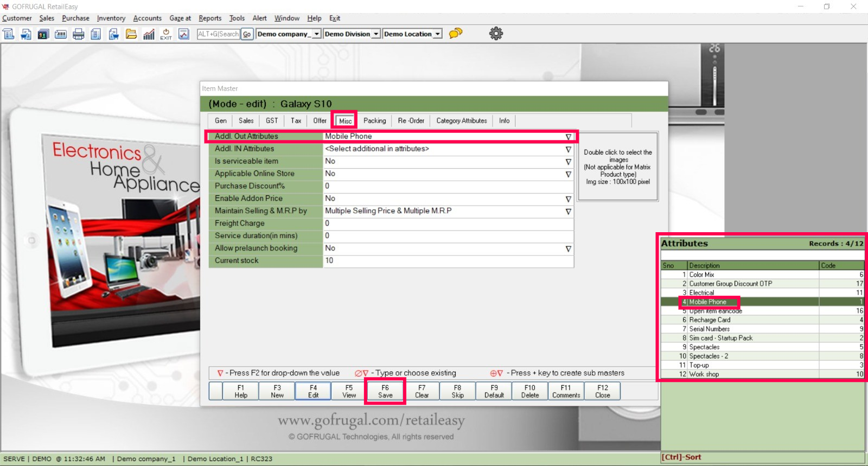
Task: Click the F4 Edit button
Action: [313, 391]
